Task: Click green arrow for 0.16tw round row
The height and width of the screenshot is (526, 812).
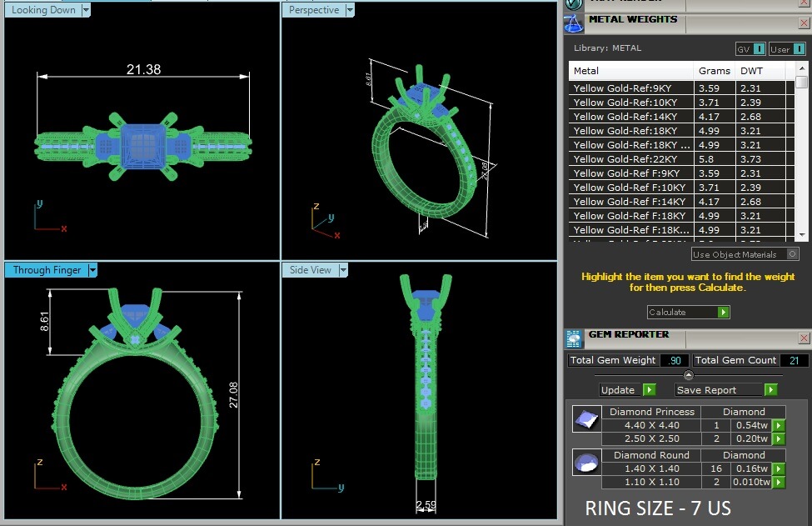Action: [779, 469]
